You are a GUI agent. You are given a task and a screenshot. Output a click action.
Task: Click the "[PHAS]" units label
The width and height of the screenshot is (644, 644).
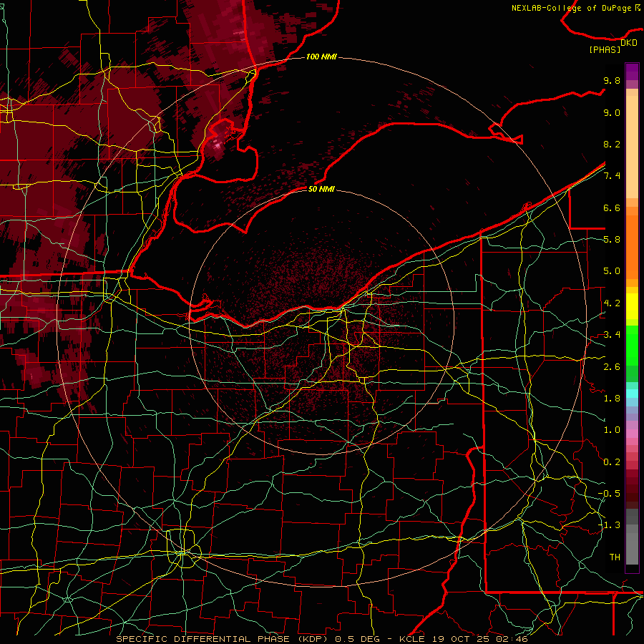(x=605, y=49)
